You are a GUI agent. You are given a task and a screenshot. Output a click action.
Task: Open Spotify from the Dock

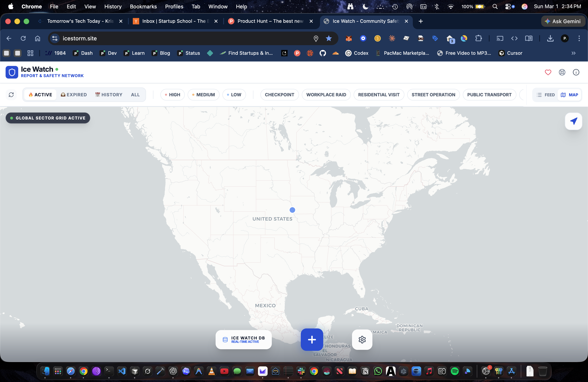click(455, 372)
